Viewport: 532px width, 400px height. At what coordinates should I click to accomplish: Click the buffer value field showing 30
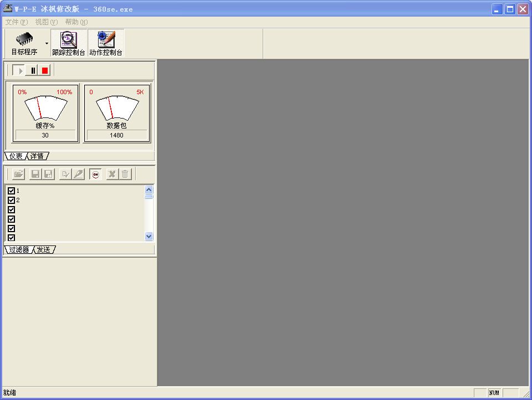tap(45, 135)
